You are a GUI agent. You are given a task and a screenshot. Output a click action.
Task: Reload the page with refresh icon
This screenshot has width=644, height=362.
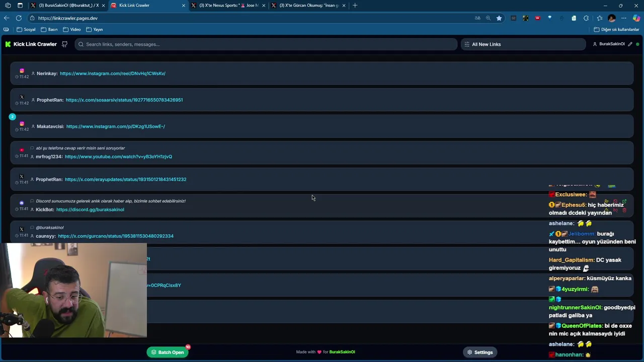[x=19, y=18]
